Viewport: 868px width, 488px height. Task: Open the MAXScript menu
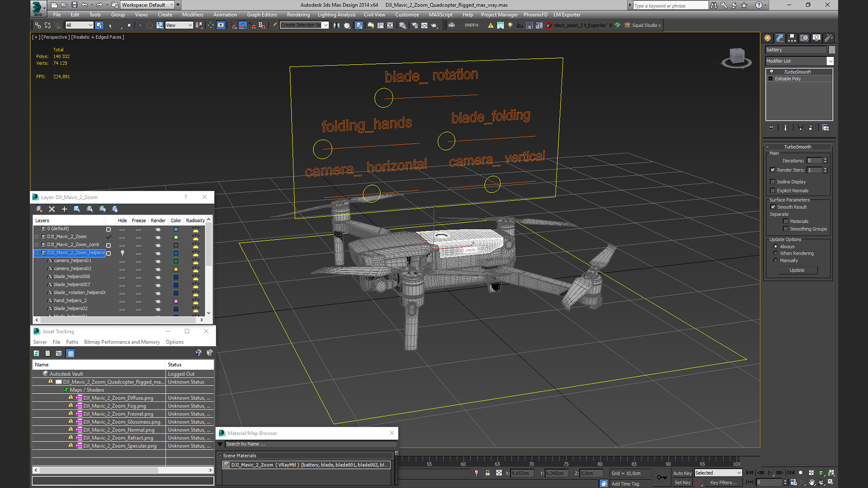pos(440,15)
